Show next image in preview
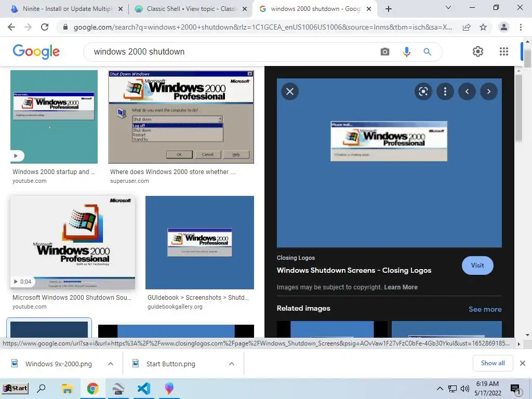 [488, 91]
